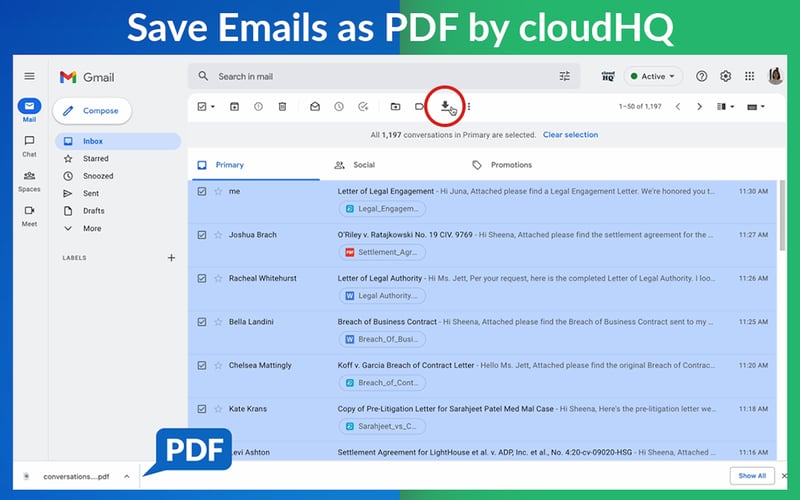800x500 pixels.
Task: Open the main menu hamburger icon
Action: tap(30, 77)
